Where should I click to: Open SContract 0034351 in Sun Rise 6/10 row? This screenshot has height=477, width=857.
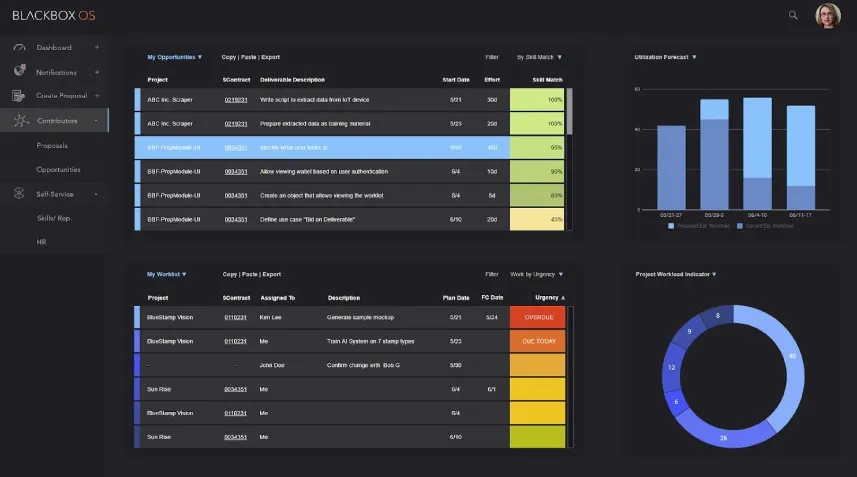235,437
